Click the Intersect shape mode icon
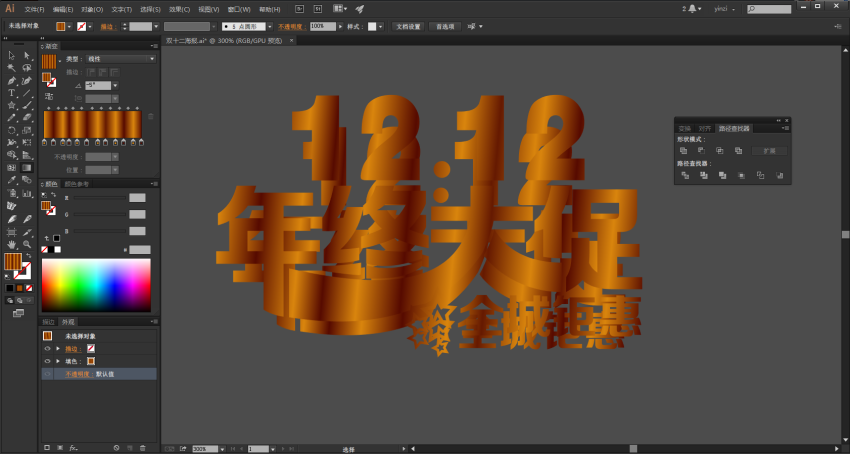The width and height of the screenshot is (850, 454). coord(720,151)
